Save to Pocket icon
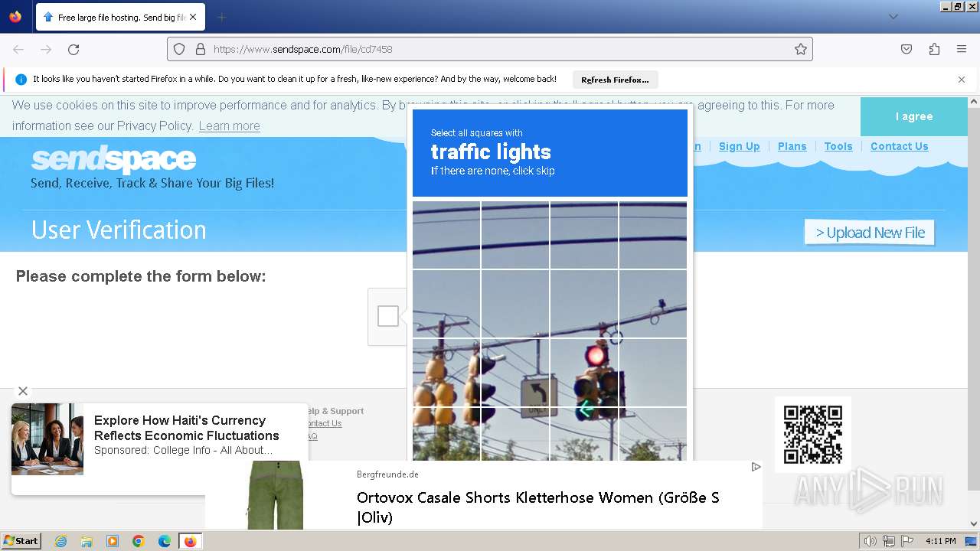 [x=906, y=49]
